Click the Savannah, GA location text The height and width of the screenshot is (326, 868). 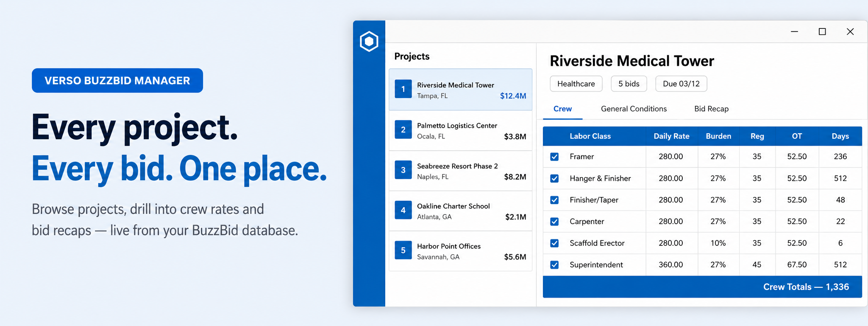coord(438,257)
